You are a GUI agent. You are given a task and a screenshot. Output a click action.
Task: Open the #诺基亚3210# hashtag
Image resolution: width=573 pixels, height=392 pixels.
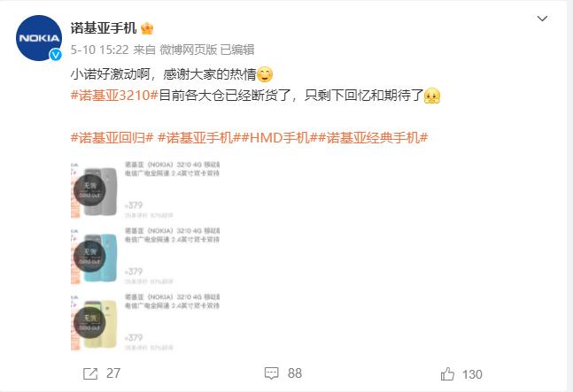pos(114,96)
